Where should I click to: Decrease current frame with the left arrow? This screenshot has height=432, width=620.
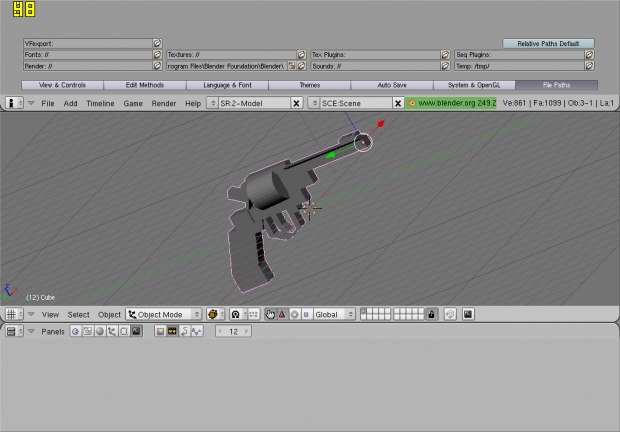(220, 331)
